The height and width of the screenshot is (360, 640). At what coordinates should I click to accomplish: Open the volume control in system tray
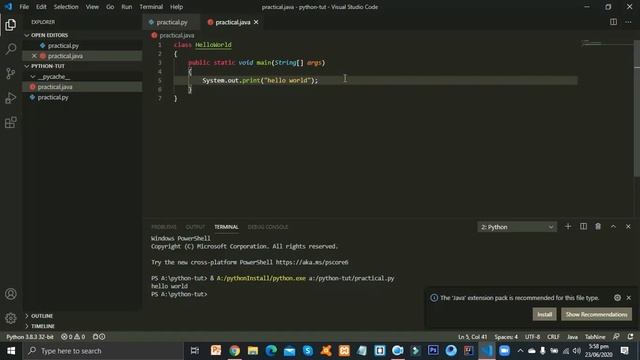[576, 351]
